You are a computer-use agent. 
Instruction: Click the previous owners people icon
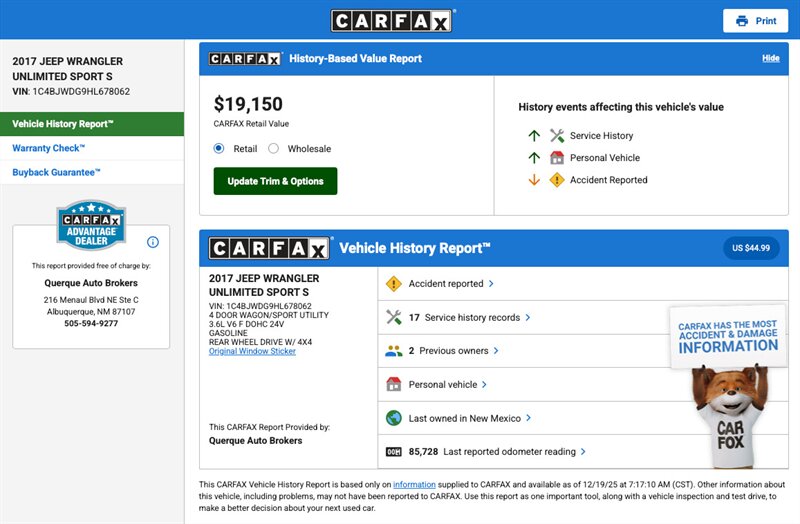[x=394, y=351]
